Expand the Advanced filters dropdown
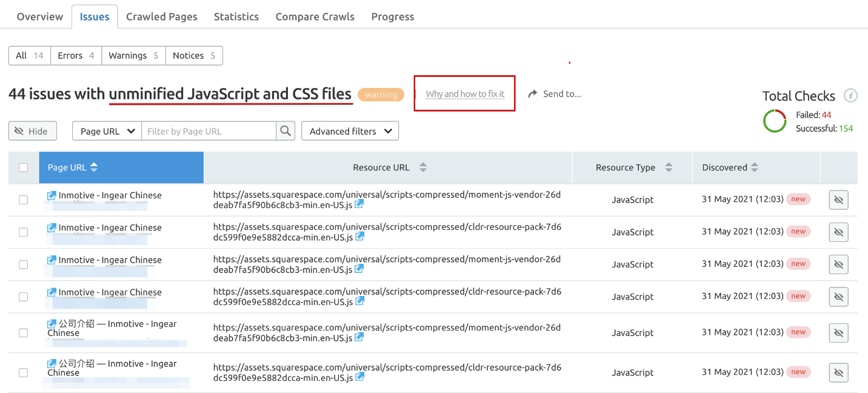 click(x=350, y=130)
